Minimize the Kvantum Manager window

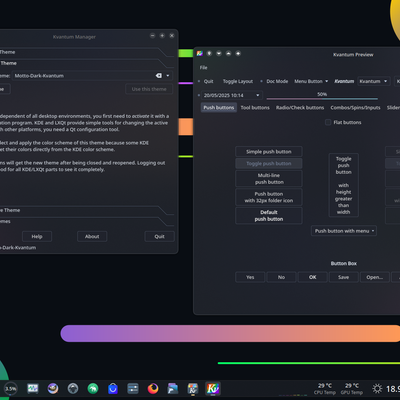point(152,36)
